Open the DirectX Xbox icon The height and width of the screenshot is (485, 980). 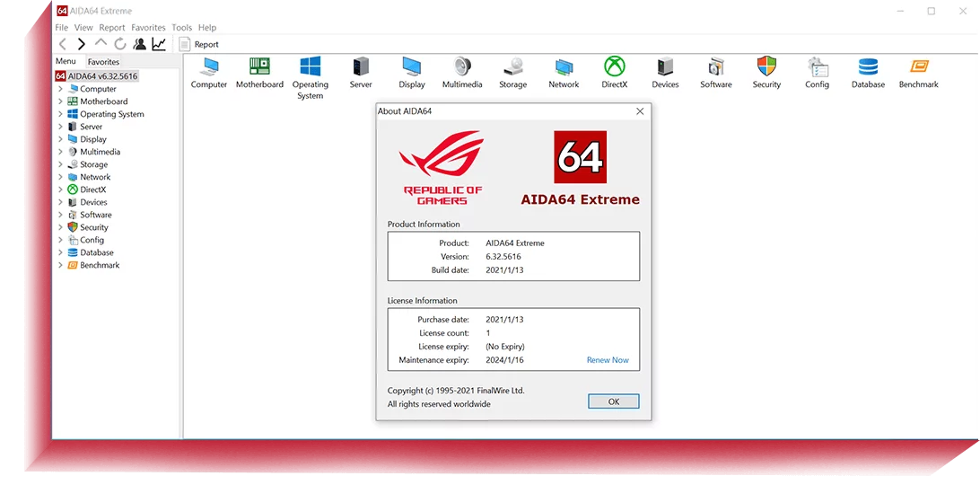615,66
